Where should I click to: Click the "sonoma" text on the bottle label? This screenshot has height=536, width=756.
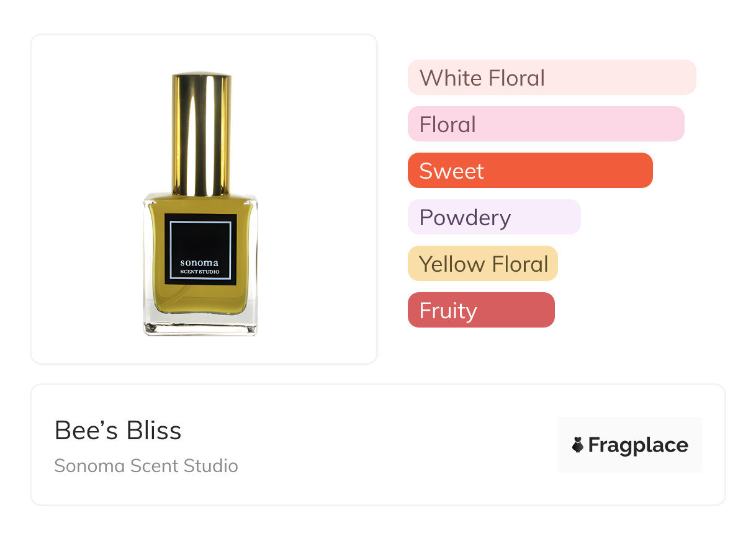pos(199,262)
